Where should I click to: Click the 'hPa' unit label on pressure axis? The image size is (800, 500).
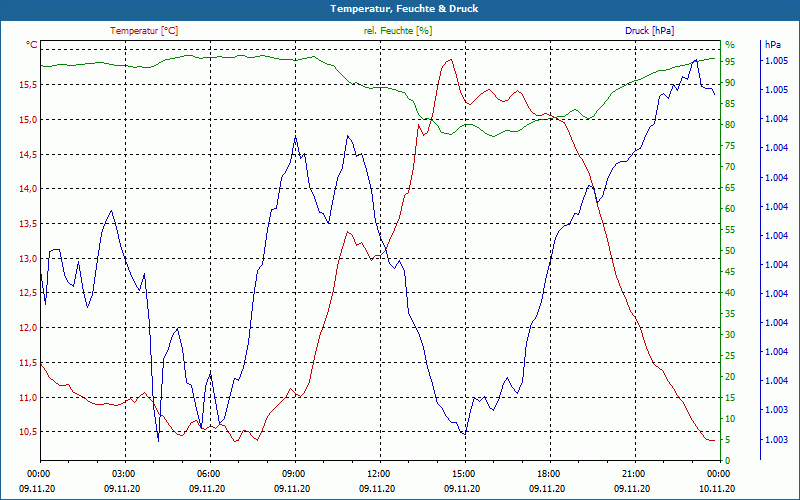coord(772,45)
